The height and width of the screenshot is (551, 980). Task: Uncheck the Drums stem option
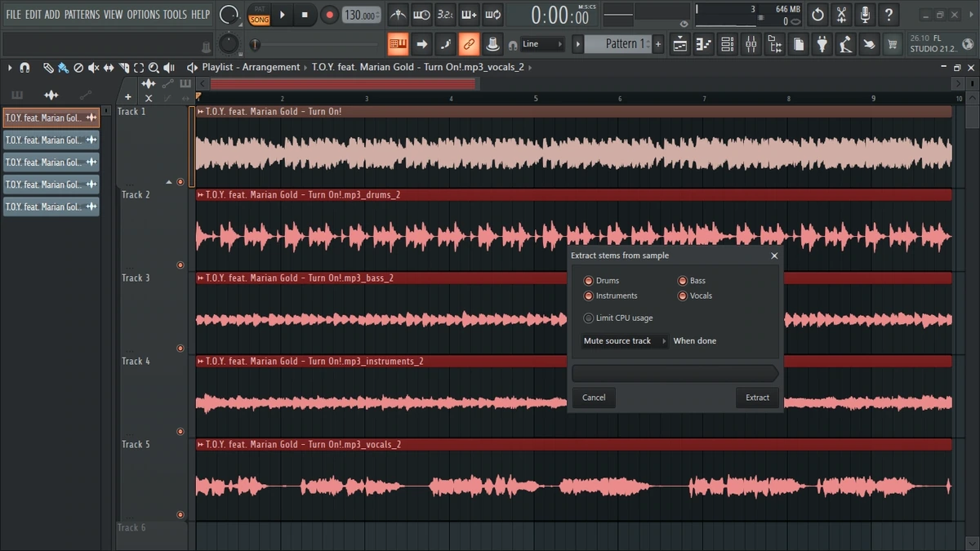(x=588, y=281)
